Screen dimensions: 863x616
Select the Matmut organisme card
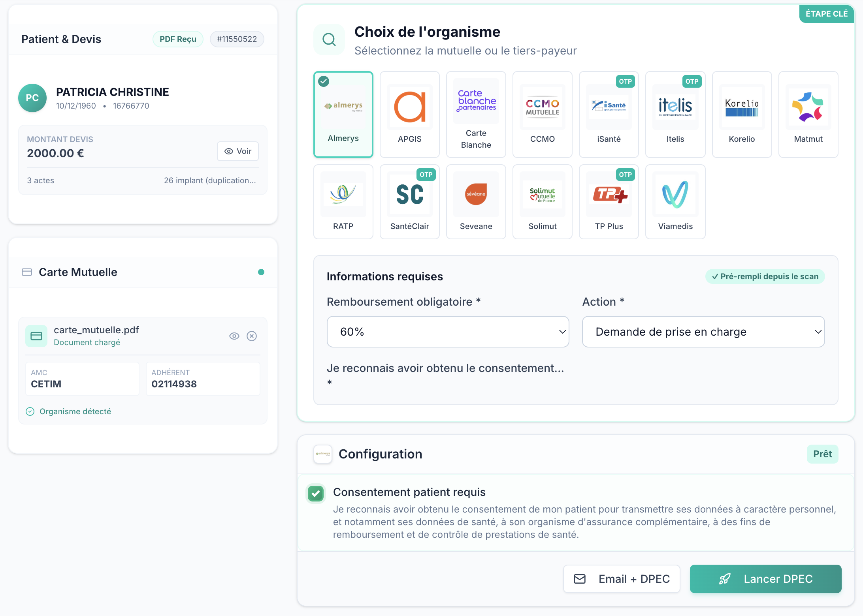(808, 115)
